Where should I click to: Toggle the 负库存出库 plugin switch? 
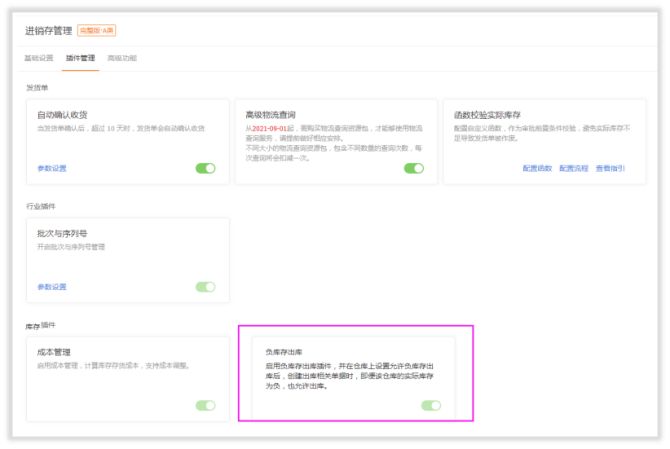431,405
